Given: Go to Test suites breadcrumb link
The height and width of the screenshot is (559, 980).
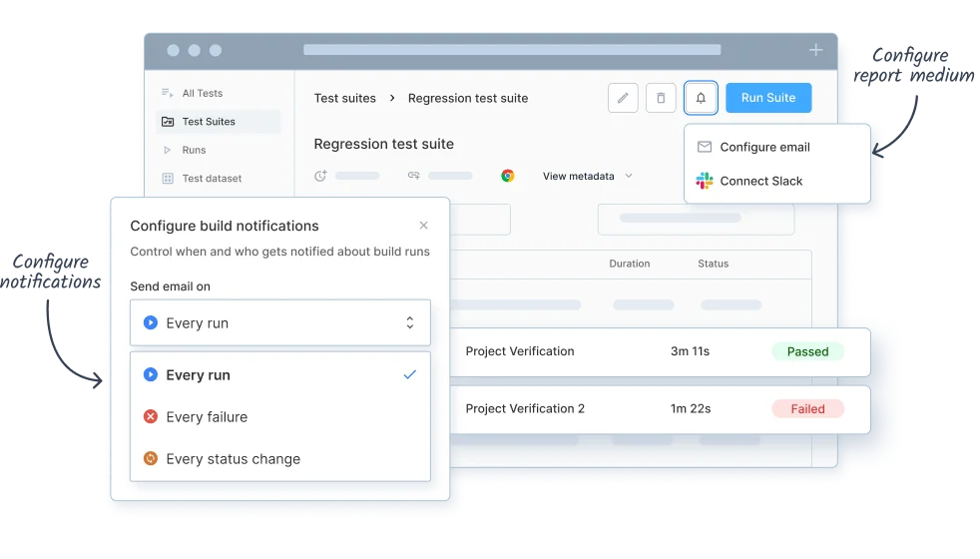Looking at the screenshot, I should 345,98.
